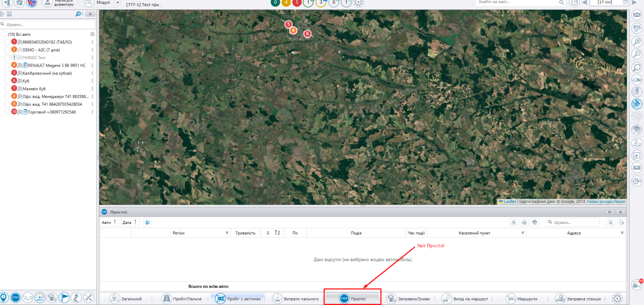
Task: Open the Адреса column filter
Action: pos(622,233)
